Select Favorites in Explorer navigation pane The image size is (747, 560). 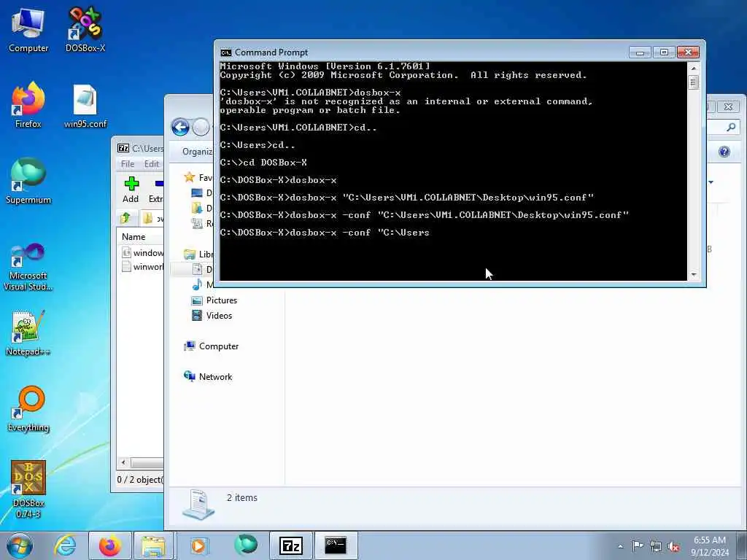pos(198,178)
